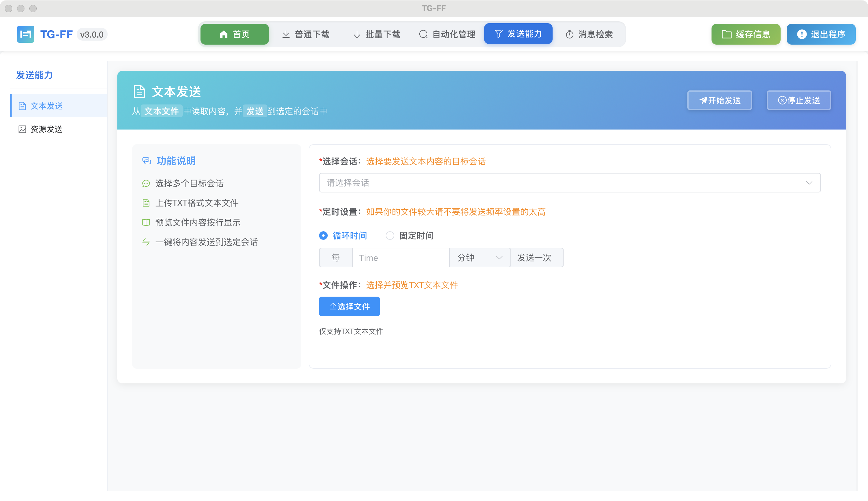868x501 pixels.
Task: Switch to the 自动化管理 tab
Action: (447, 34)
